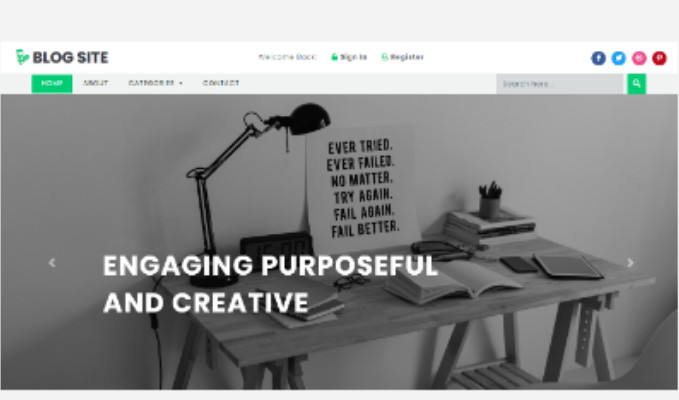Image resolution: width=679 pixels, height=400 pixels.
Task: Open the red Pinterest social icon
Action: pyautogui.click(x=659, y=58)
